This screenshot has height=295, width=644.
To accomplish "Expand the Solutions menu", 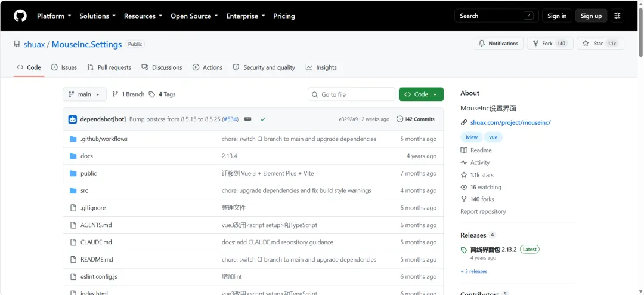I will point(97,16).
